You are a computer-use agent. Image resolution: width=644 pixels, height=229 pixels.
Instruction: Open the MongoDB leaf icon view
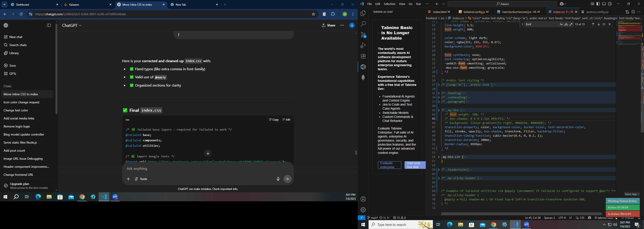(363, 78)
